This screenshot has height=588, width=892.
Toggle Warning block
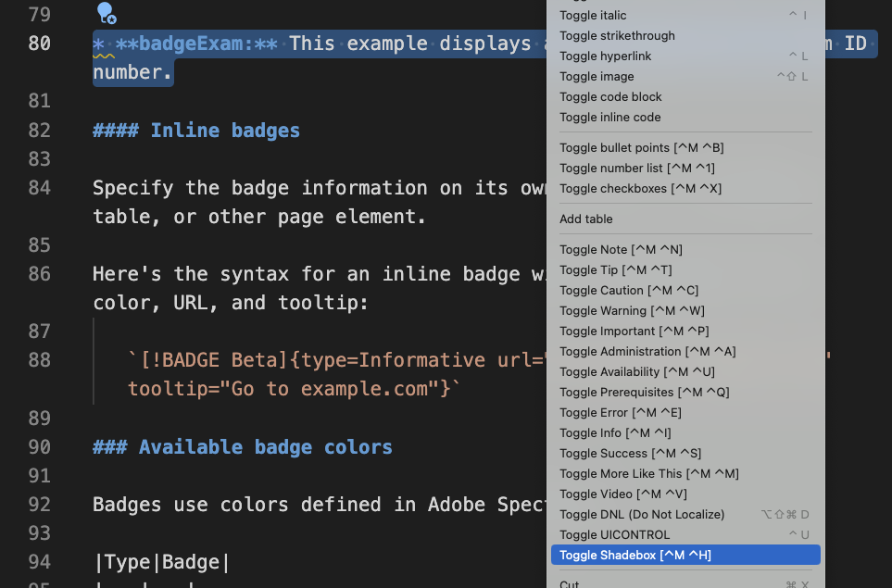click(x=631, y=310)
